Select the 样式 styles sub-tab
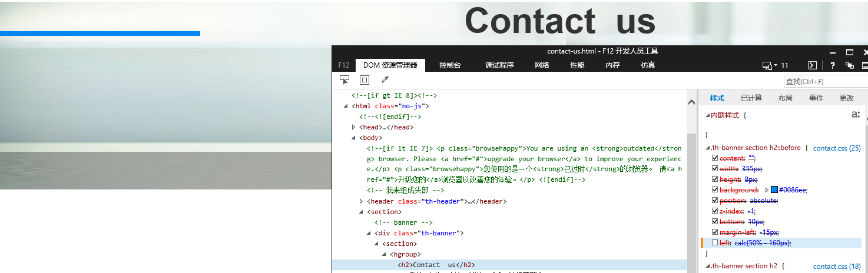This screenshot has height=273, width=868. click(x=717, y=98)
